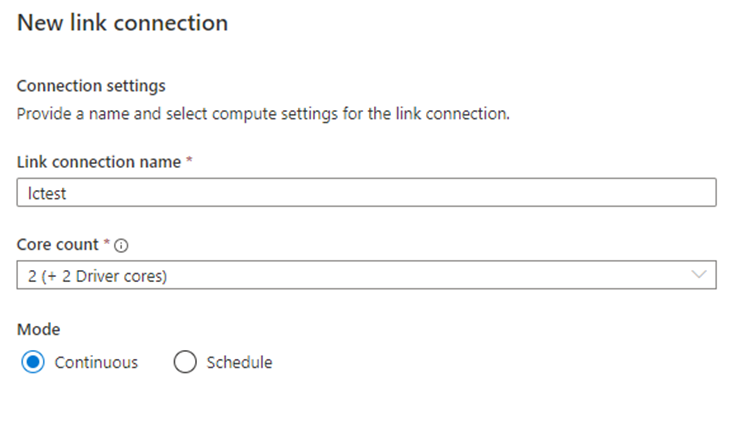Click the New link connection title
Viewport: 746px width, 429px height.
(x=122, y=21)
